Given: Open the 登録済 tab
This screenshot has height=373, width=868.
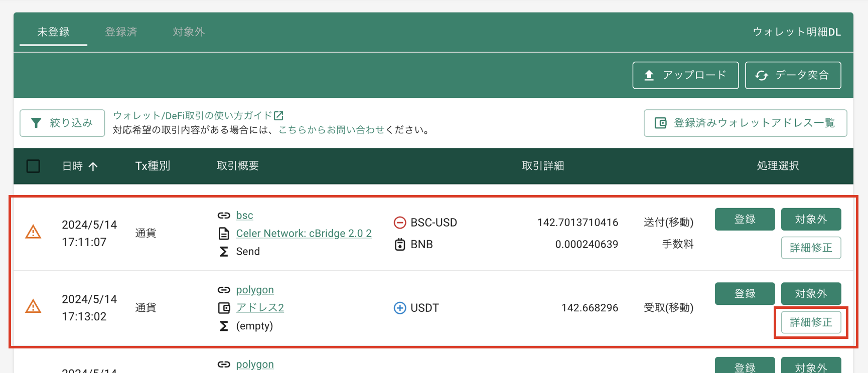Looking at the screenshot, I should (x=121, y=32).
